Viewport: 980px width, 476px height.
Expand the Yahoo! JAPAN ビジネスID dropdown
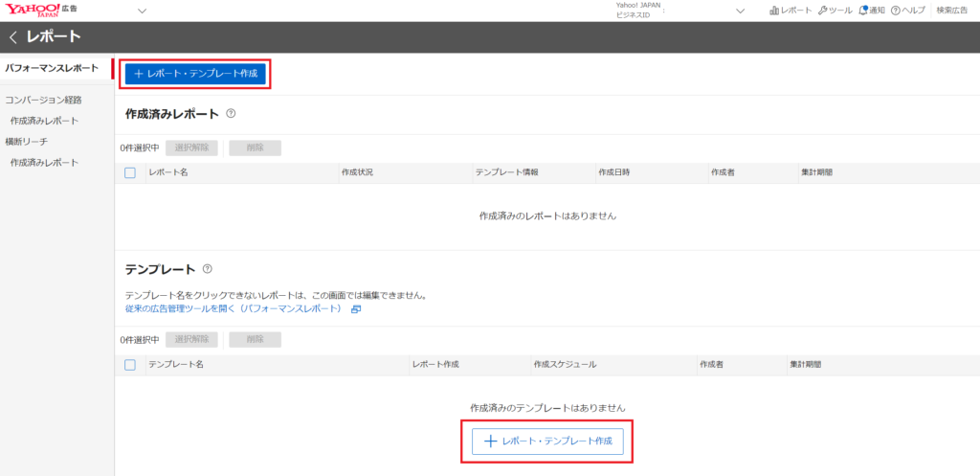[740, 11]
